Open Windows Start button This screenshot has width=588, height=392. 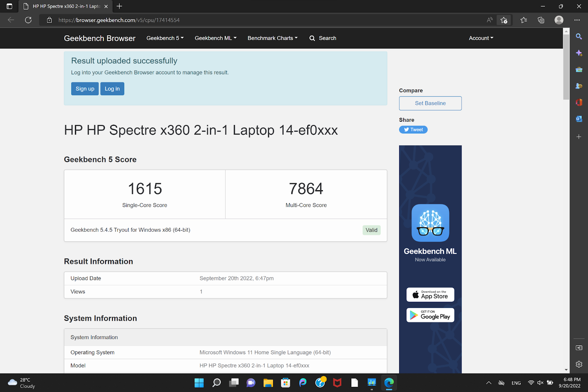tap(199, 383)
